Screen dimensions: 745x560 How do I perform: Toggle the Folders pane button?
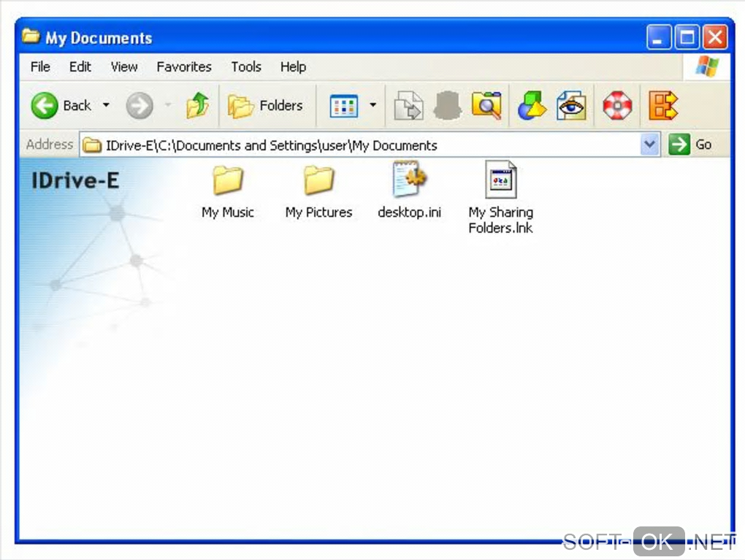[264, 105]
